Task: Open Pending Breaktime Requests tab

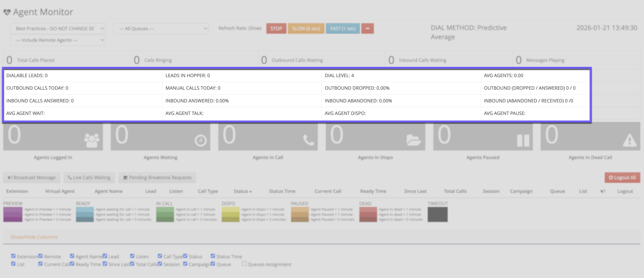Action: coord(157,177)
